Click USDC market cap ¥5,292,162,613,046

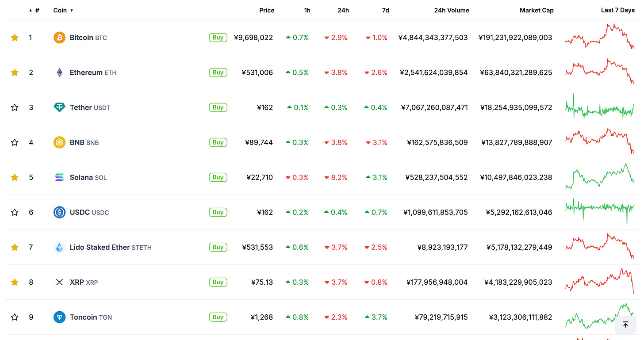[x=519, y=212]
